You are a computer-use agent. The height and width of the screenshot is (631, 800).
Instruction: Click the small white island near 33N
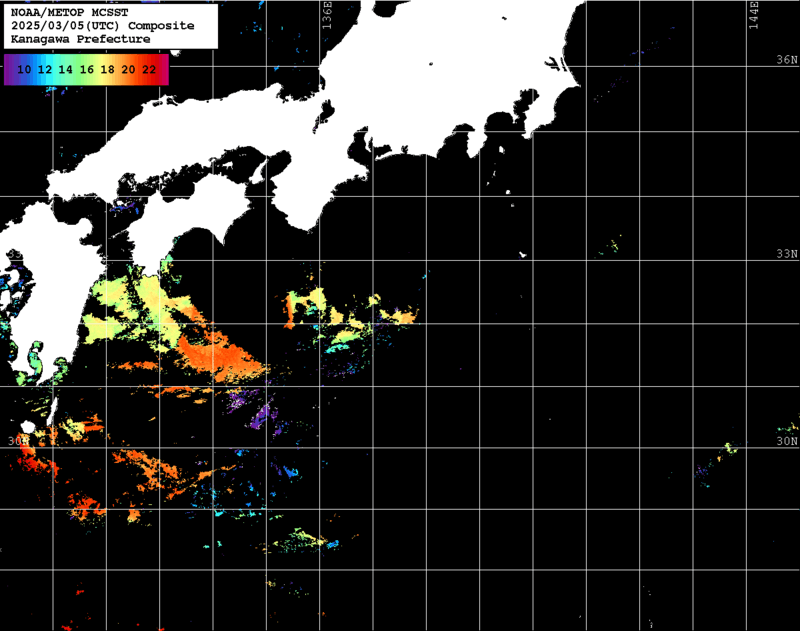click(x=522, y=255)
